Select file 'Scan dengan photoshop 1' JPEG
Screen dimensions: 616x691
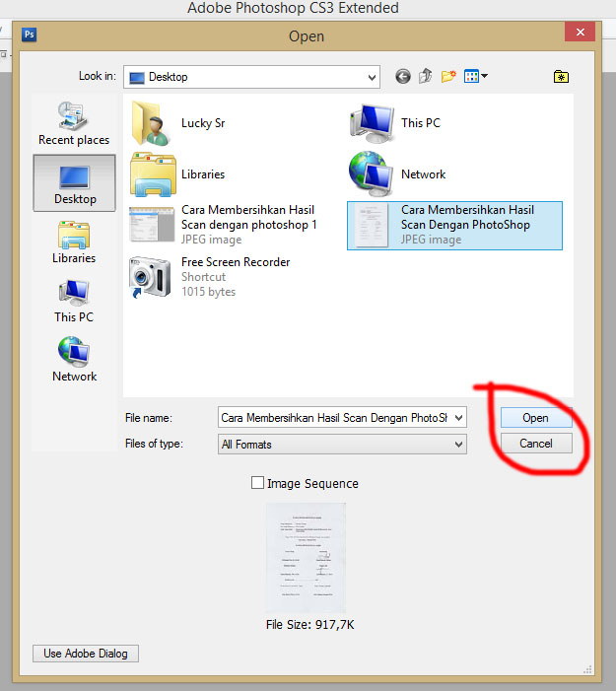pyautogui.click(x=223, y=225)
